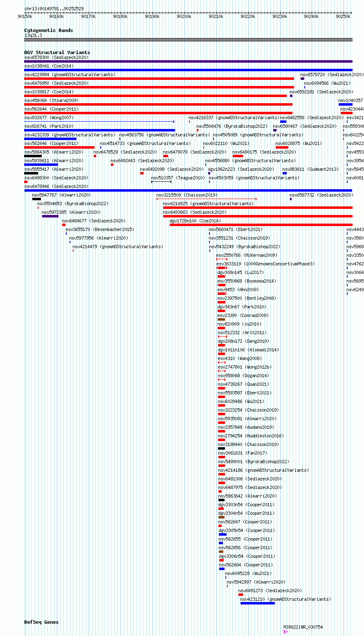Select the nsv4232339 gnomAD variant label
The image size is (364, 636).
70,135
